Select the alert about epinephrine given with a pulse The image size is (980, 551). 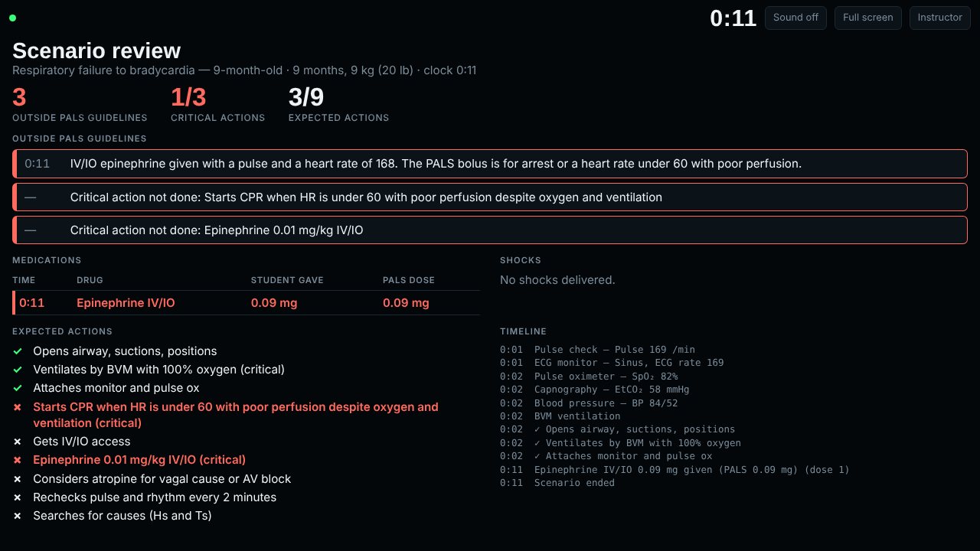pyautogui.click(x=490, y=164)
